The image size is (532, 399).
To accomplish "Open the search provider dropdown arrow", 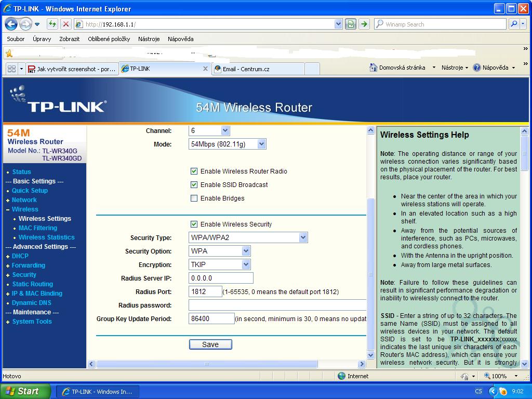I will (x=523, y=24).
